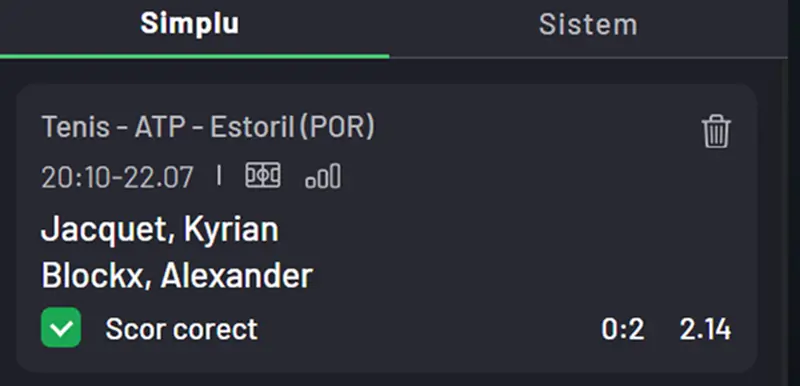Open player Blockx, Alexander
Image resolution: width=800 pixels, height=386 pixels.
pos(177,276)
